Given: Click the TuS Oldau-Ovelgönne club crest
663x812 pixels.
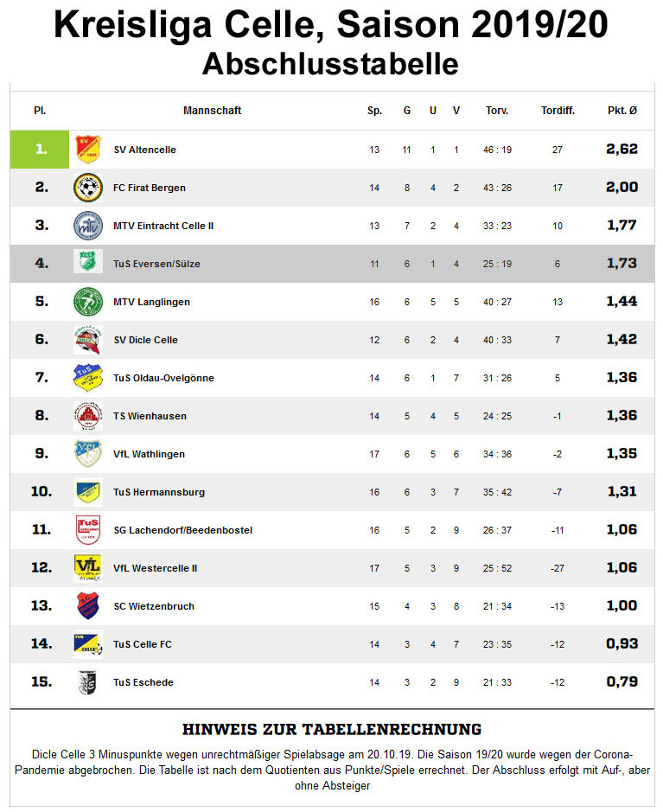Looking at the screenshot, I should tap(88, 378).
